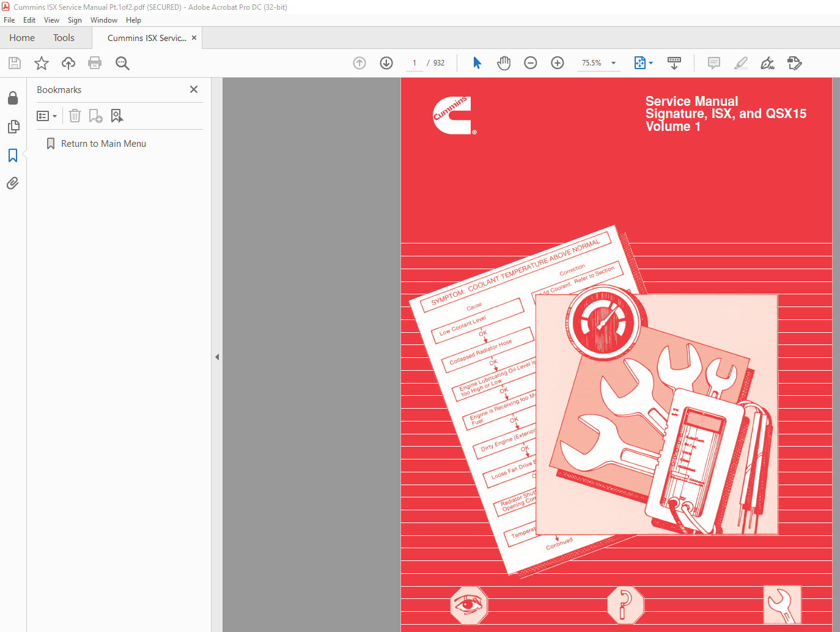Switch to the Tools tab
Image resolution: width=840 pixels, height=632 pixels.
pyautogui.click(x=64, y=38)
